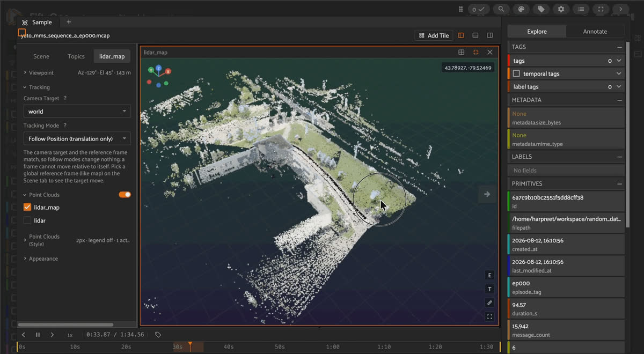Image resolution: width=644 pixels, height=354 pixels.
Task: Open the Camera Target world dropdown
Action: click(77, 112)
